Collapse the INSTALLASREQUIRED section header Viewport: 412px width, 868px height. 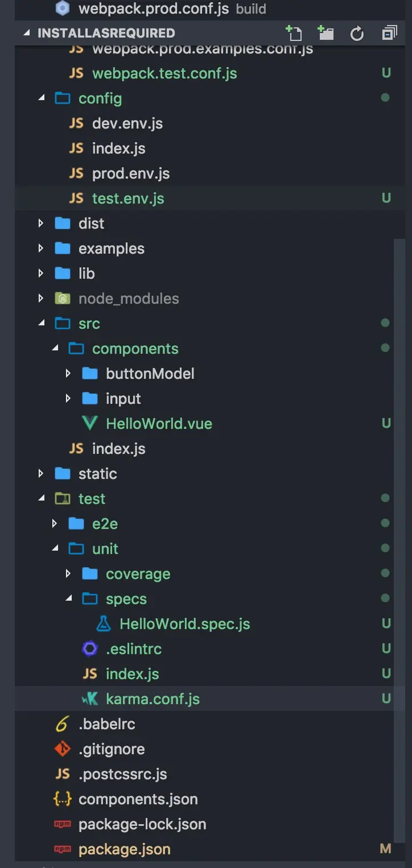[27, 33]
